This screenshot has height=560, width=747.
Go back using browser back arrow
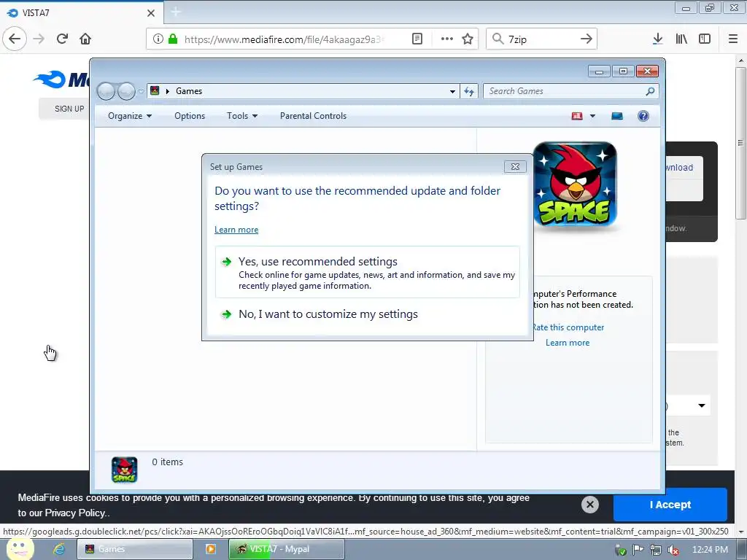[15, 39]
